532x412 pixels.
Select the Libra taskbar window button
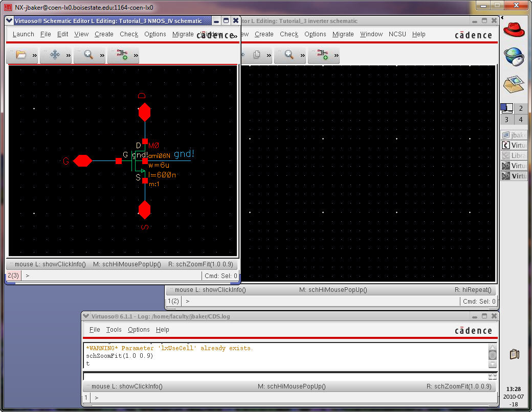pos(514,155)
